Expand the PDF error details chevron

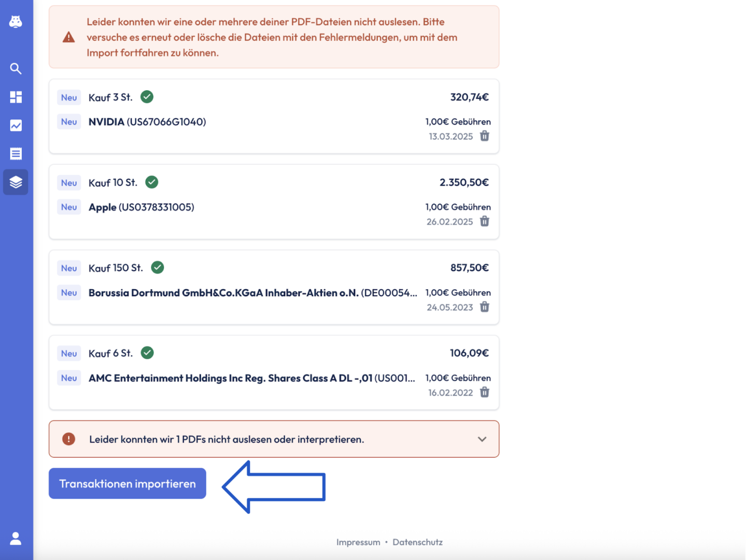[482, 439]
